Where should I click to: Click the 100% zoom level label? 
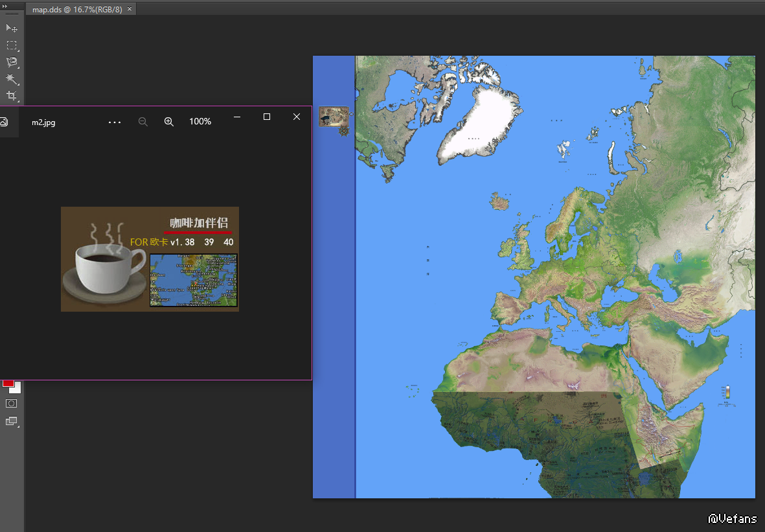[x=200, y=122]
